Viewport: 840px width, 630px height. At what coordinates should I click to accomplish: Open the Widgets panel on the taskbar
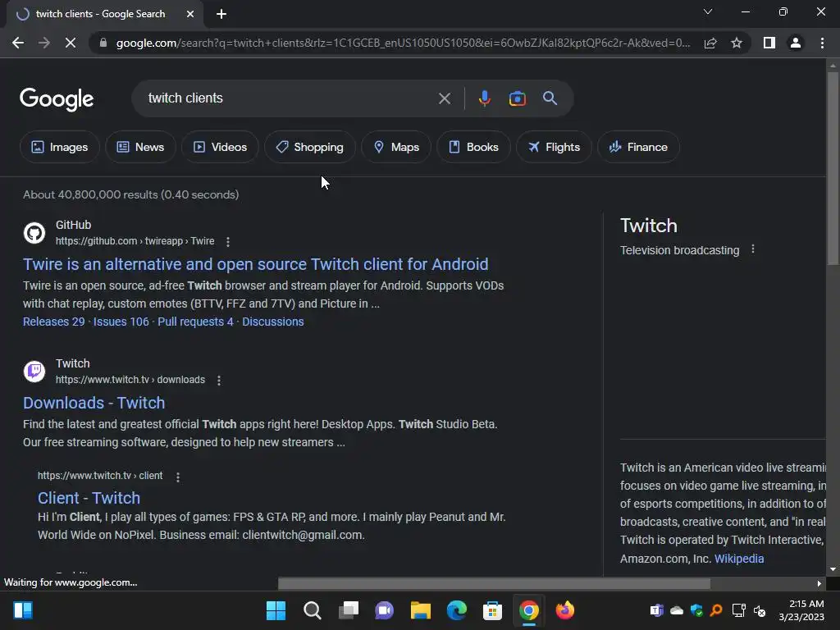pyautogui.click(x=23, y=610)
